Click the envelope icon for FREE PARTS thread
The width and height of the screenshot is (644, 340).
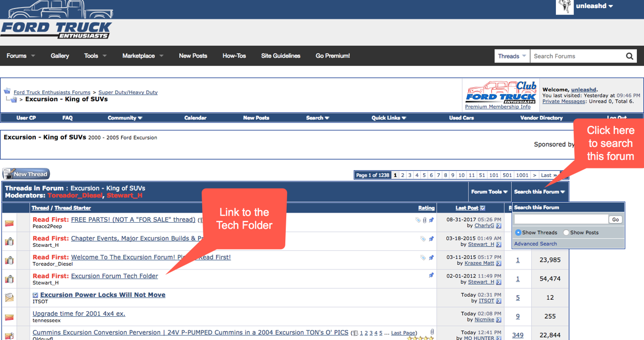(x=9, y=223)
